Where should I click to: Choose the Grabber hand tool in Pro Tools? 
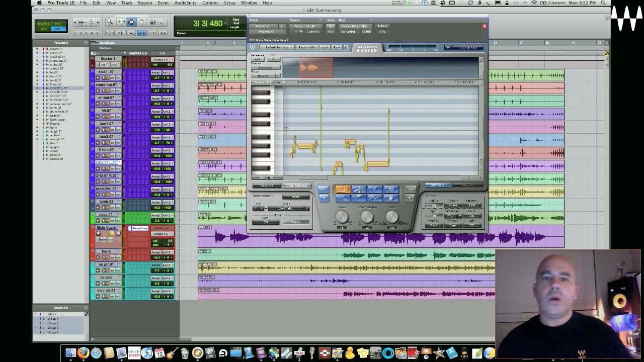click(x=142, y=22)
